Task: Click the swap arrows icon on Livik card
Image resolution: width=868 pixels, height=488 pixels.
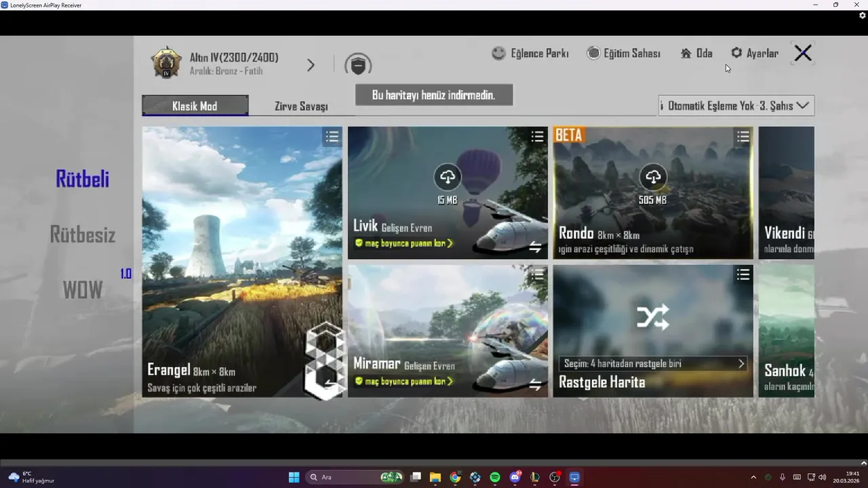Action: (x=535, y=247)
